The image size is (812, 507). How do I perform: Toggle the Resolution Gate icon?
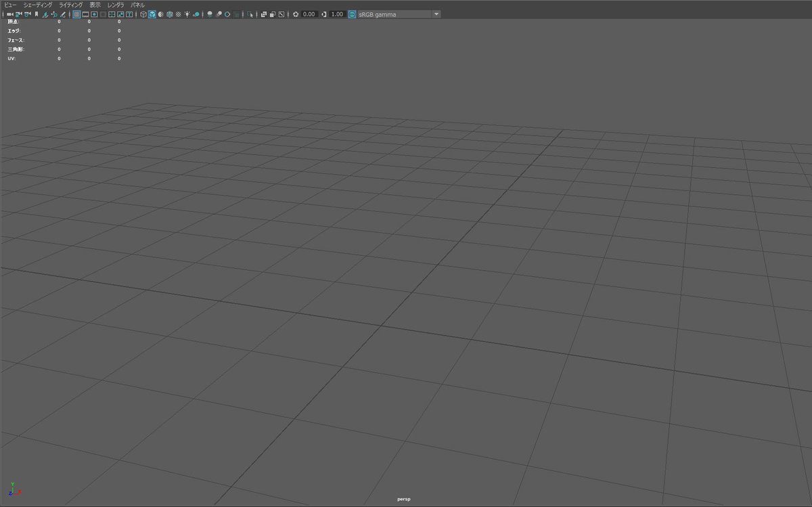[94, 14]
